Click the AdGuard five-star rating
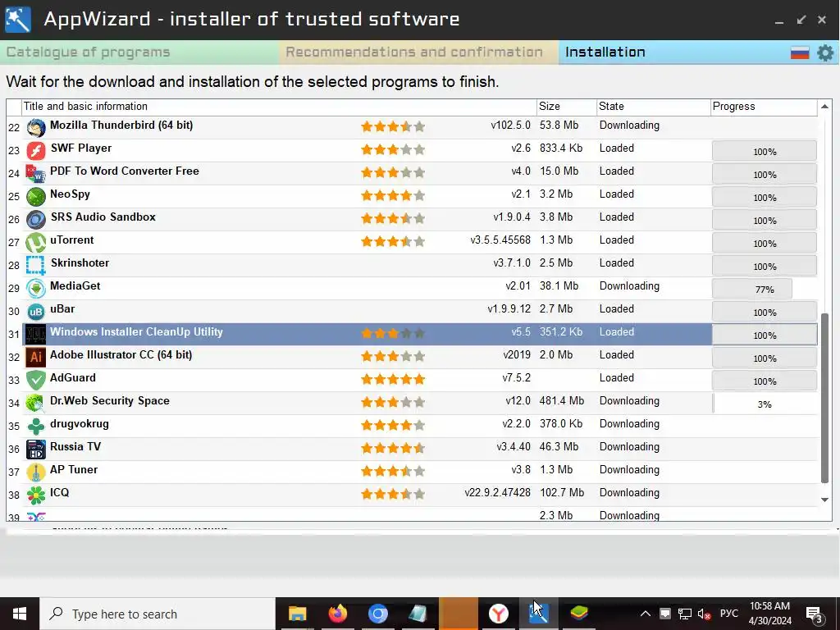The width and height of the screenshot is (840, 630). (393, 379)
